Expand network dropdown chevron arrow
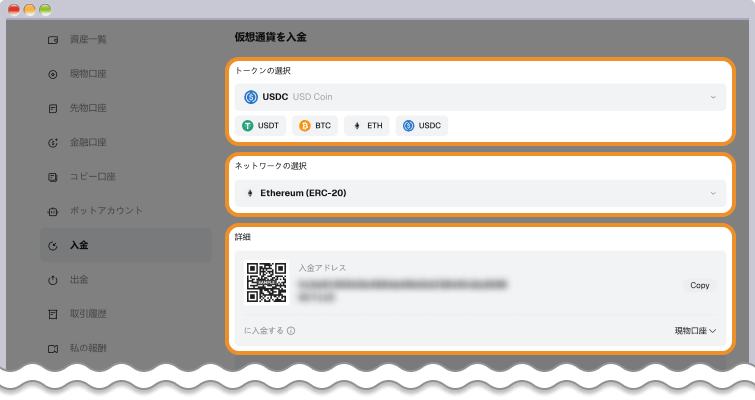Image resolution: width=755 pixels, height=400 pixels. point(713,194)
